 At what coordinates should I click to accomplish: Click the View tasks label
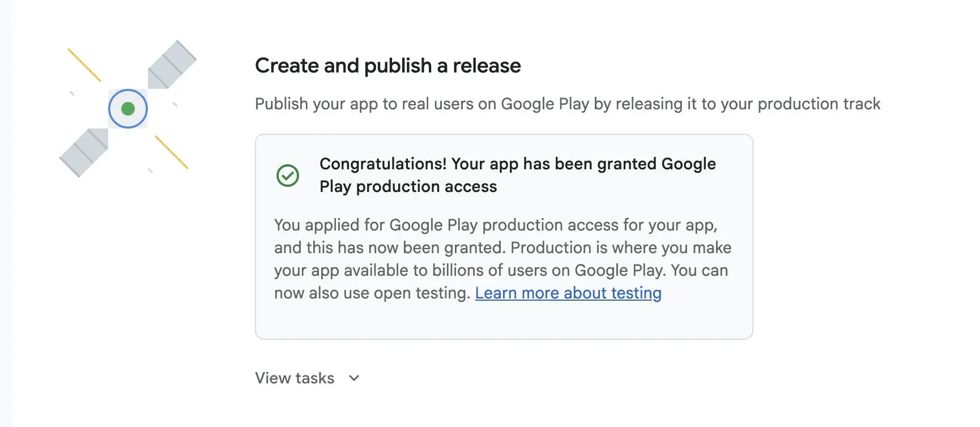click(x=295, y=378)
